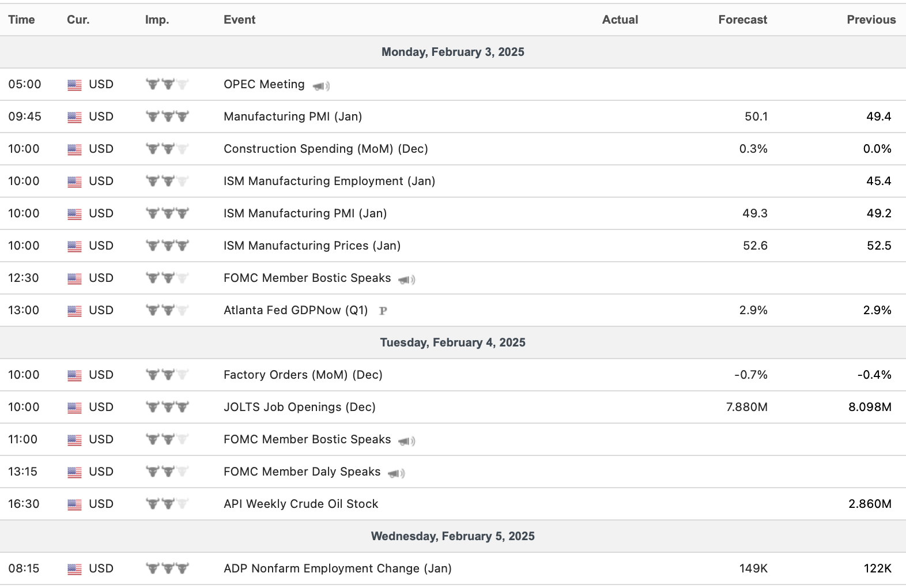Select the Forecast column header
The width and height of the screenshot is (906, 588).
pyautogui.click(x=742, y=20)
